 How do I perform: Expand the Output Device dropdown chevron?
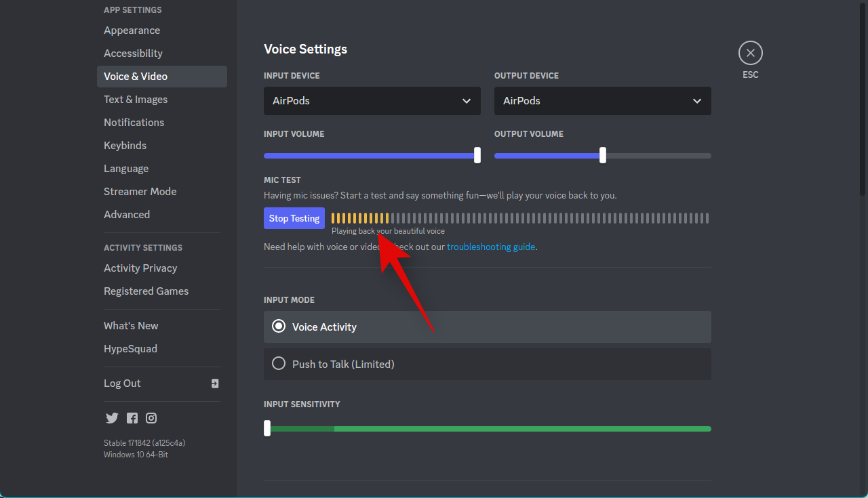coord(696,101)
